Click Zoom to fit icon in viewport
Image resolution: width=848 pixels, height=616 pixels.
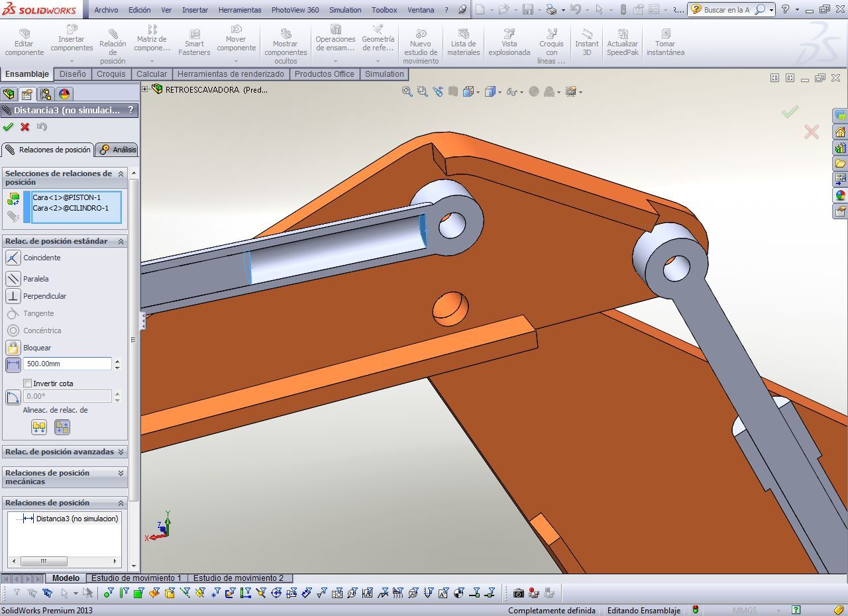pyautogui.click(x=407, y=91)
